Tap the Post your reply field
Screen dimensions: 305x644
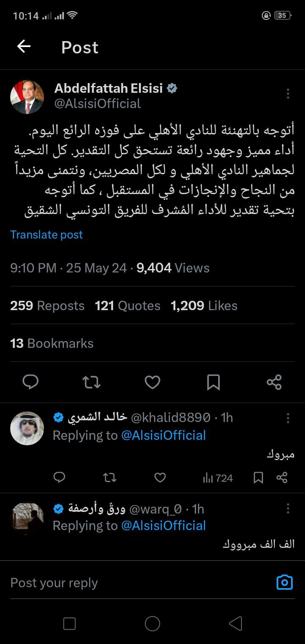coord(127,583)
